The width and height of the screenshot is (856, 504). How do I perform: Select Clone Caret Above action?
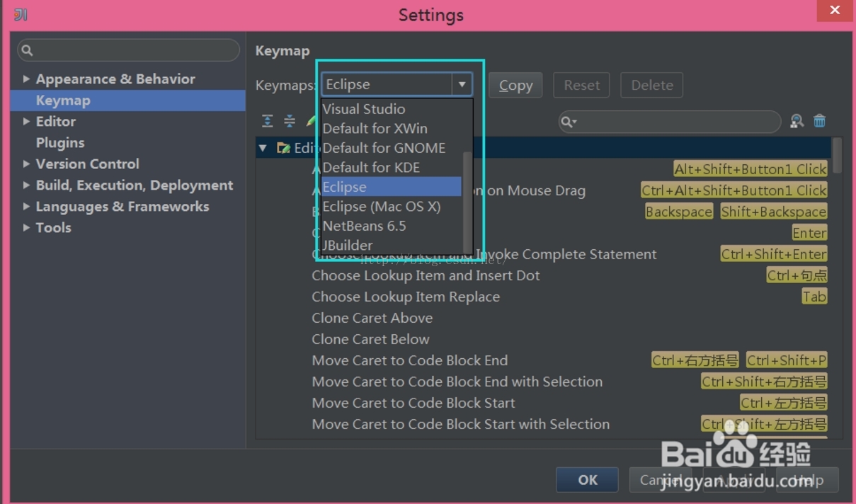(372, 318)
